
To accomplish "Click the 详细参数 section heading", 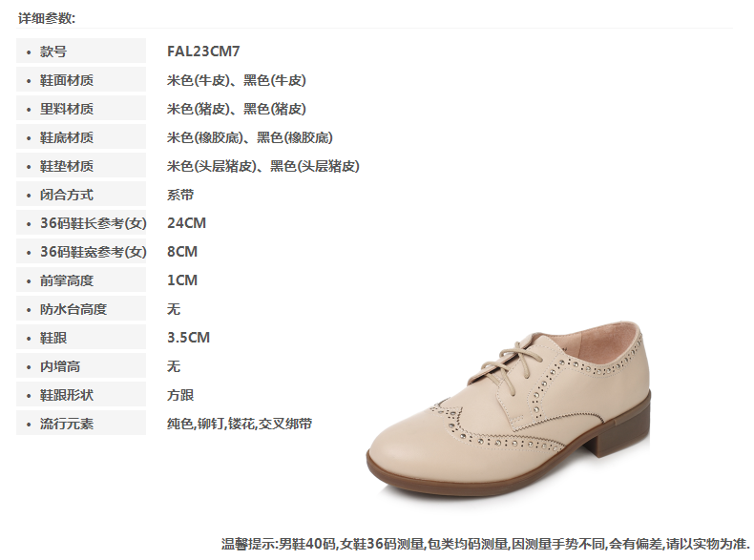I will [x=47, y=18].
